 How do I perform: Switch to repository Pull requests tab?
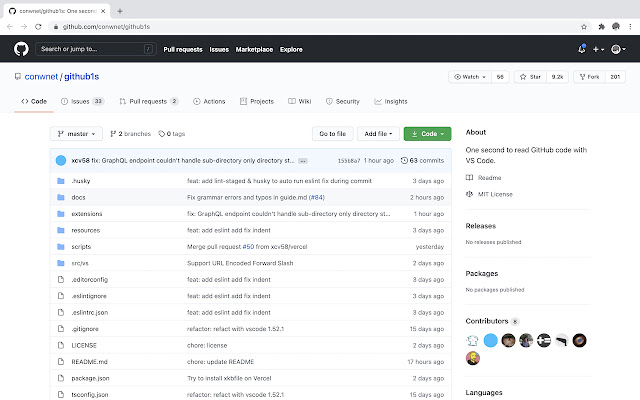pos(149,101)
